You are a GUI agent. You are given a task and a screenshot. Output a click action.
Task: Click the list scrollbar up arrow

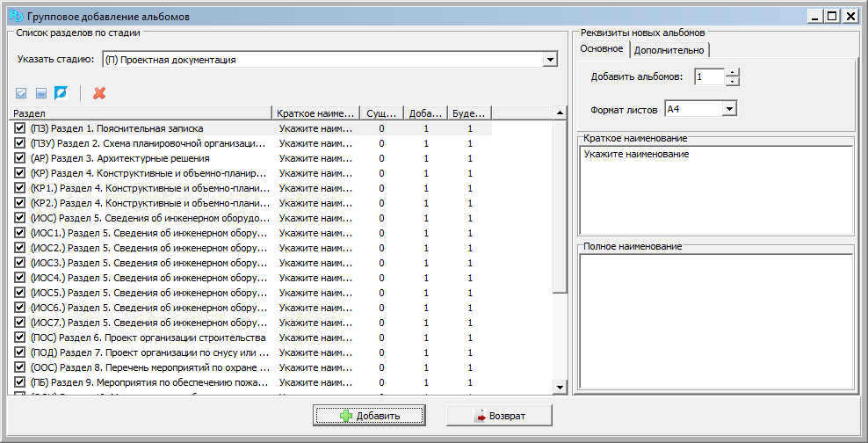(x=560, y=113)
